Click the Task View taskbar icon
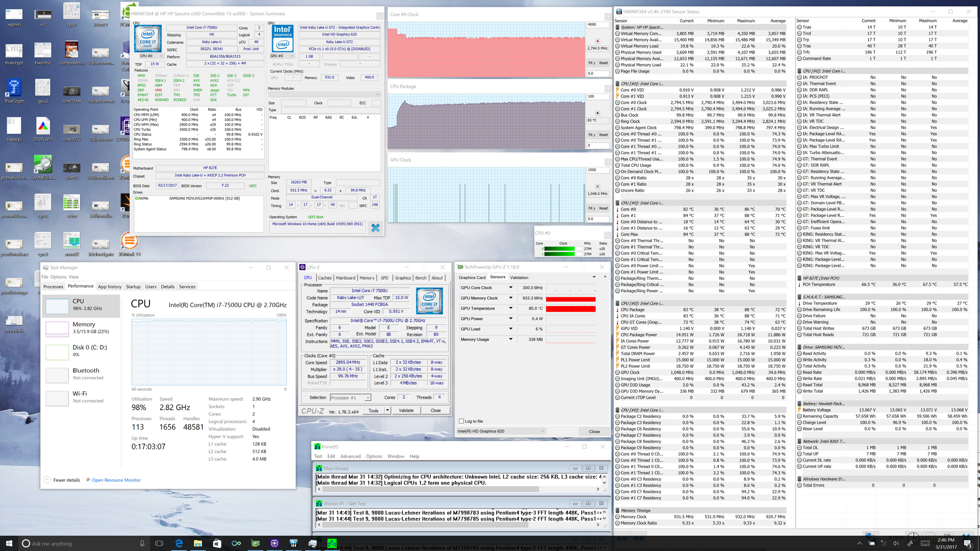 [x=159, y=543]
